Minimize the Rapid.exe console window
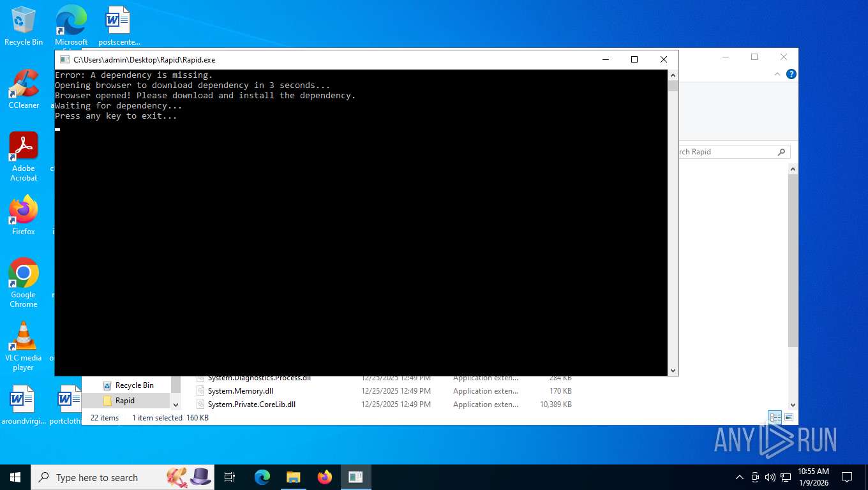Screen dimensions: 868x490 [605, 59]
